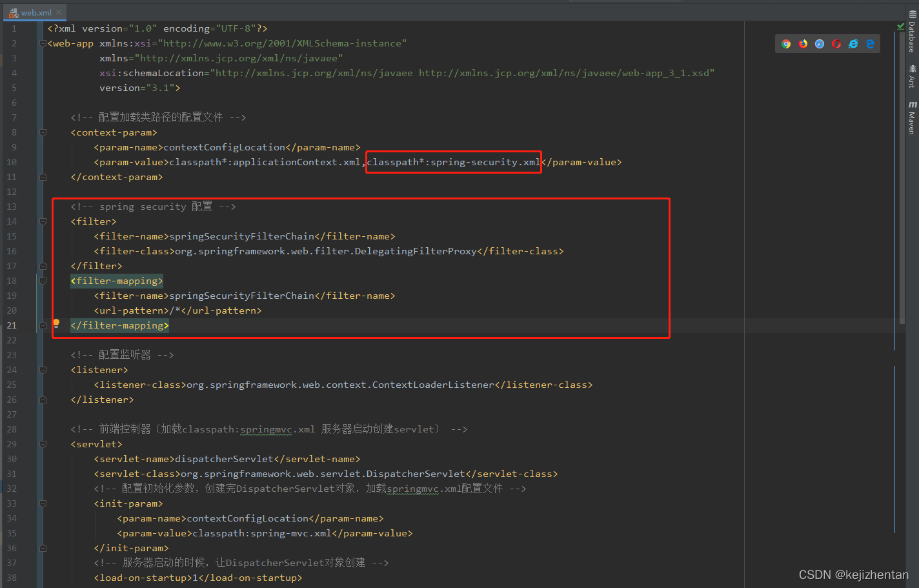Click the editor vertical scrollbar
Image resolution: width=919 pixels, height=588 pixels.
902,177
